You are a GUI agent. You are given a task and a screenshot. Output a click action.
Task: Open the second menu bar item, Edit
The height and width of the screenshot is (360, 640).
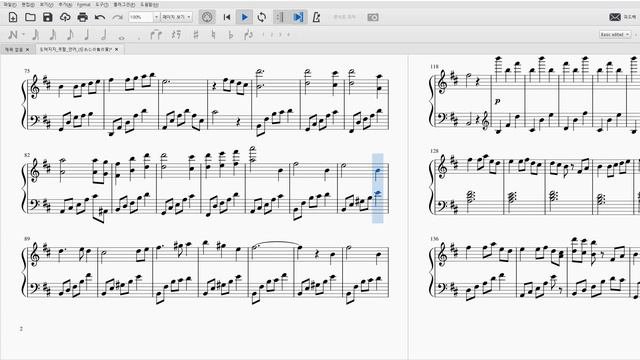click(28, 4)
